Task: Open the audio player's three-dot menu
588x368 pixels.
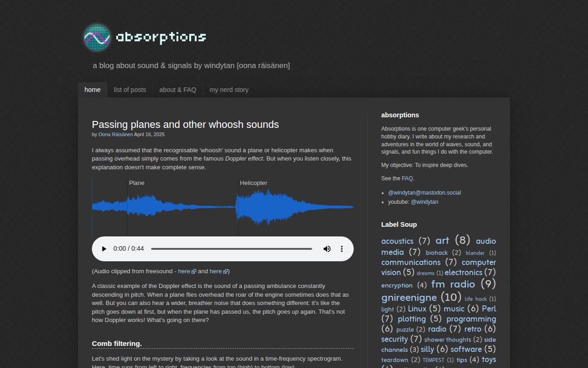Action: click(x=341, y=248)
